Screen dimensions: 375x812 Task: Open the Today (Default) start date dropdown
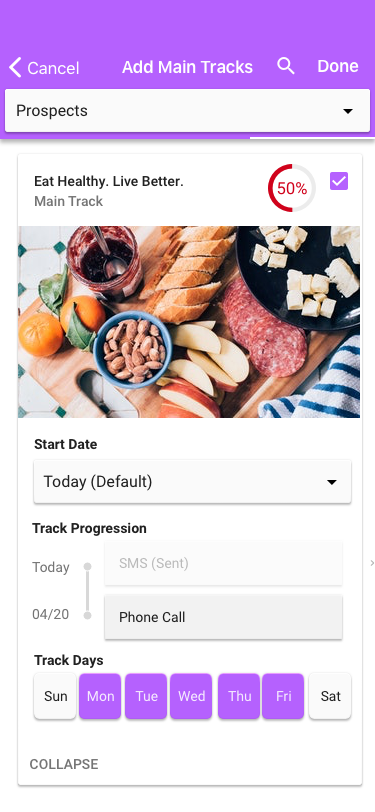click(x=192, y=482)
